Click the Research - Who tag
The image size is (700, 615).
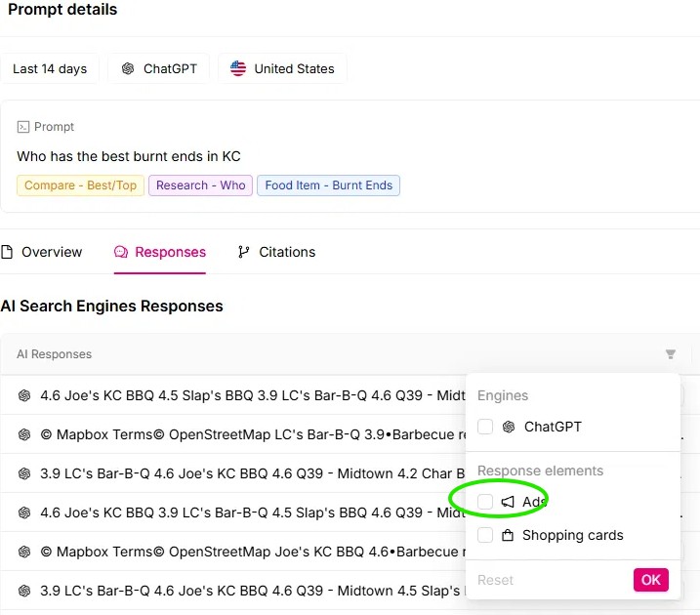click(200, 185)
